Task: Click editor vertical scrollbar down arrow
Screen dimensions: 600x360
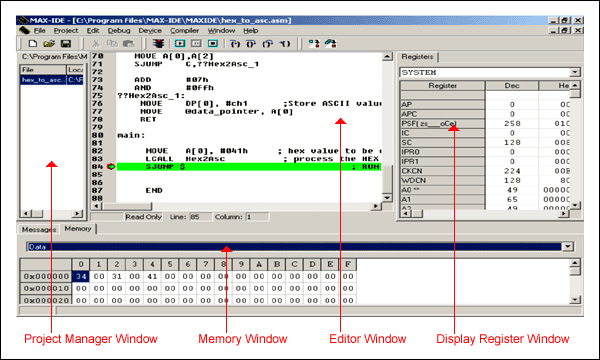Action: pos(387,197)
